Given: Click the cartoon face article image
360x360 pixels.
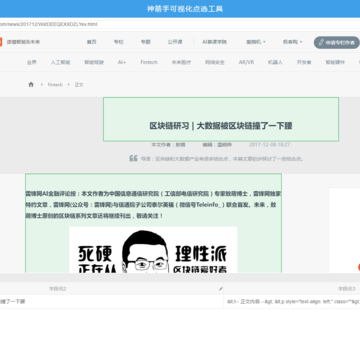Looking at the screenshot, I should pyautogui.click(x=153, y=250).
